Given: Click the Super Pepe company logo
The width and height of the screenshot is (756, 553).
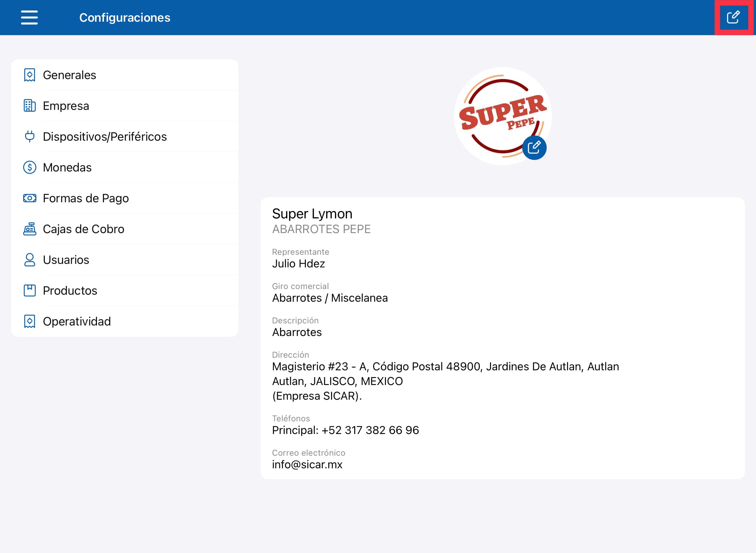Looking at the screenshot, I should pos(503,116).
